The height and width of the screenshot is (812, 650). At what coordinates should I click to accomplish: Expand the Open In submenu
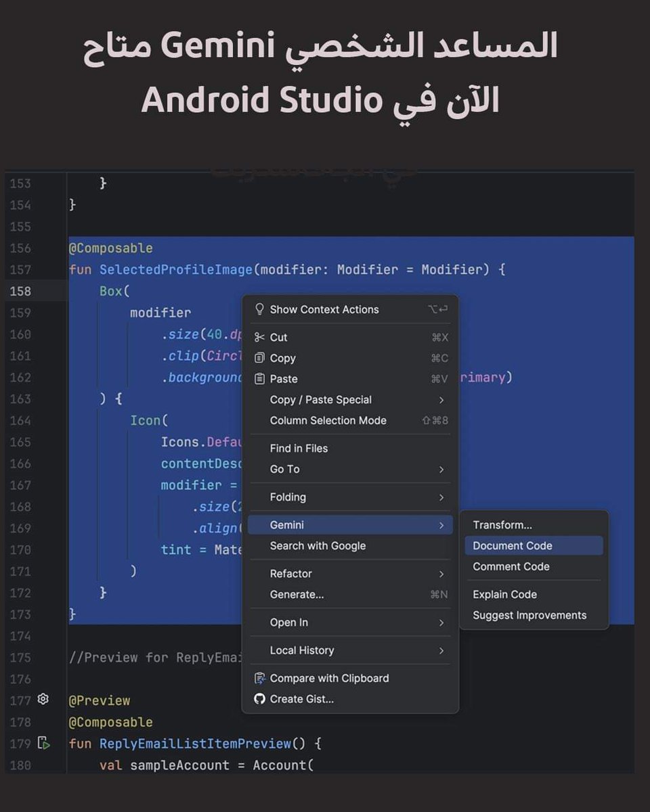tap(350, 623)
